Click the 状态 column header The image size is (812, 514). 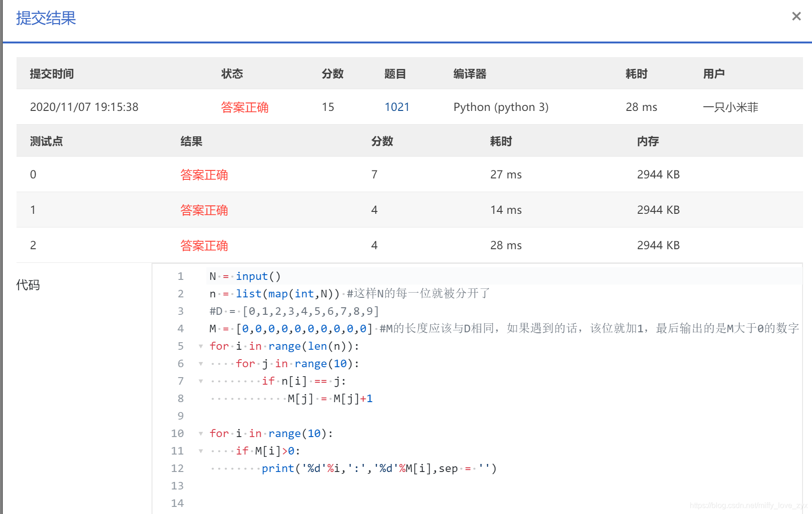[232, 73]
